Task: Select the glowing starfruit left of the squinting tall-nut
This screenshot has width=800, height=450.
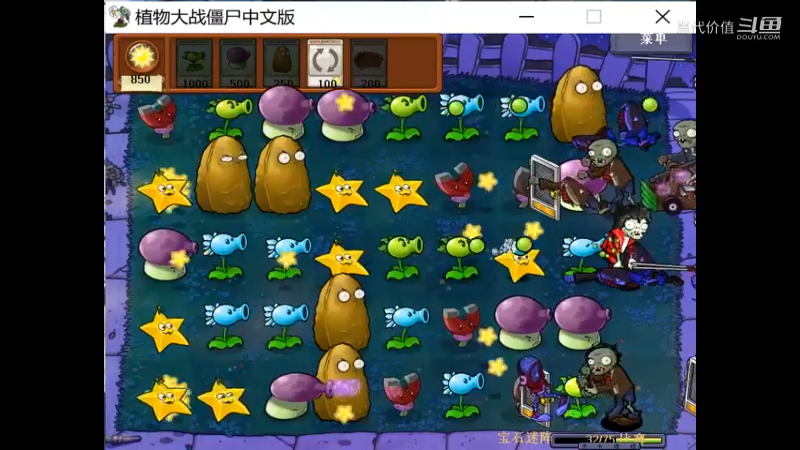Action: click(x=164, y=191)
